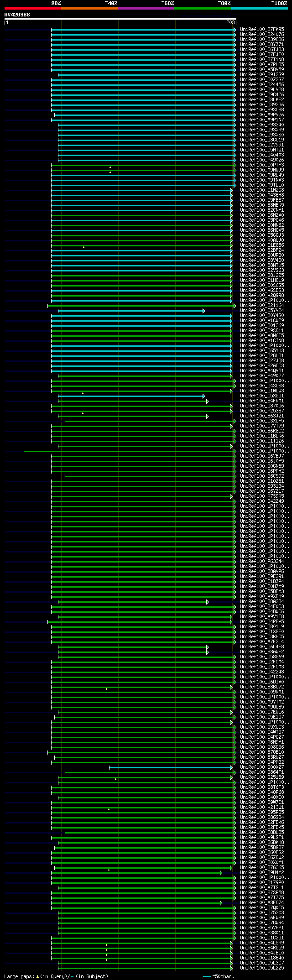Screen dimensions: 292x980
Task: Select hit label UniRef100_Q864T1
Action: point(262,772)
